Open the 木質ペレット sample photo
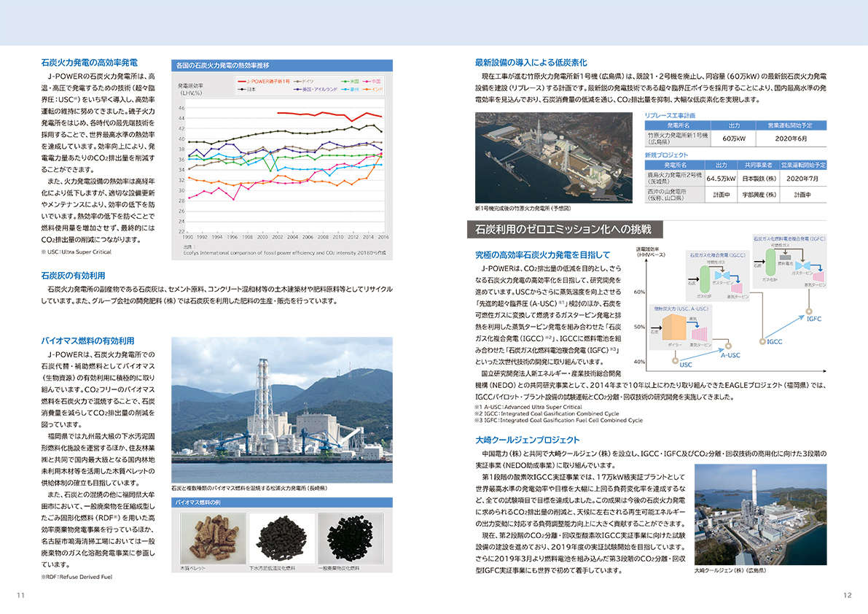 click(213, 539)
